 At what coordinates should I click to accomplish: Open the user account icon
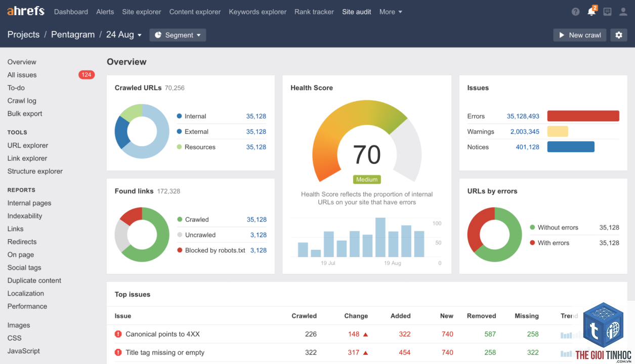(x=623, y=12)
